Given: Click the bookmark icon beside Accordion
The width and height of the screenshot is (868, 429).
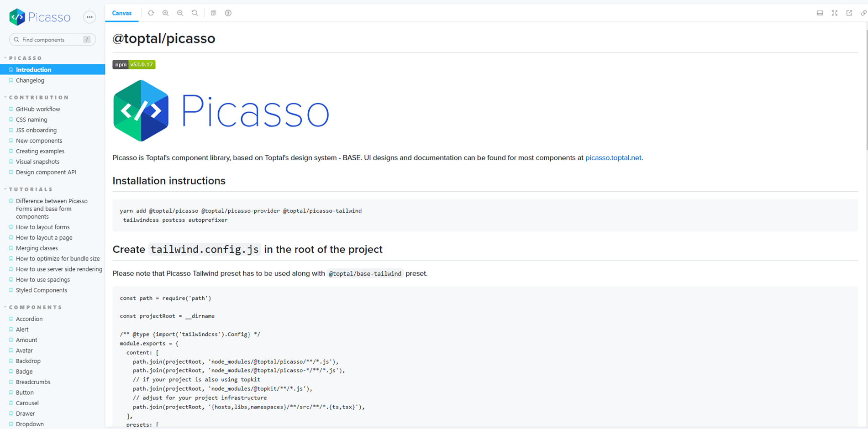Looking at the screenshot, I should pyautogui.click(x=11, y=319).
